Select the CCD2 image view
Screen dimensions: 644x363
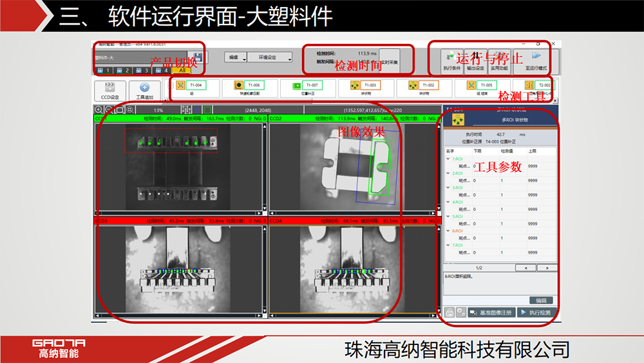click(352, 168)
